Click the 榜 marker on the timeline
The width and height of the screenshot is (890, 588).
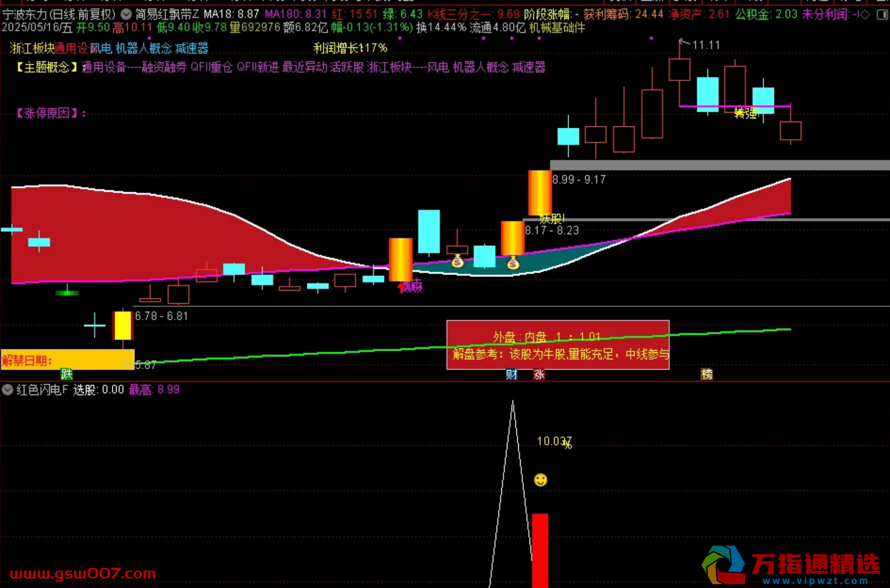[706, 374]
